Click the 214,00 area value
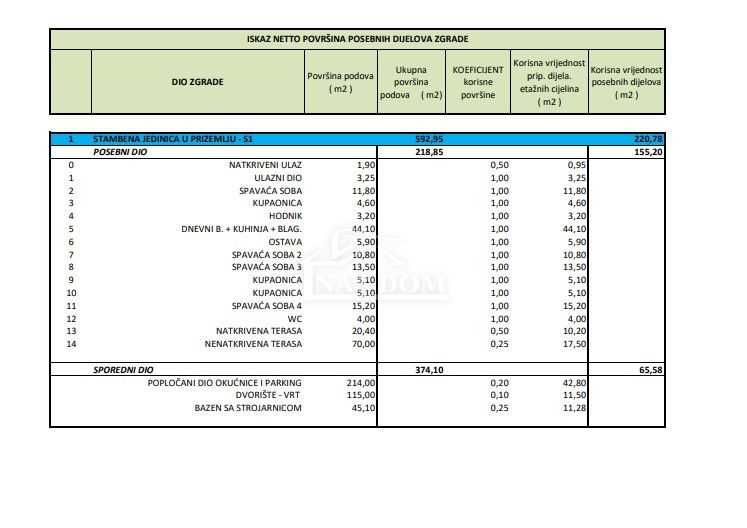The image size is (747, 528). [361, 383]
